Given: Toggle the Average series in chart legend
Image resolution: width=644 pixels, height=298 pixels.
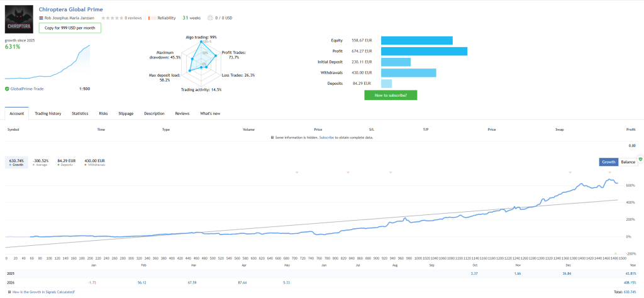Looking at the screenshot, I should point(40,163).
